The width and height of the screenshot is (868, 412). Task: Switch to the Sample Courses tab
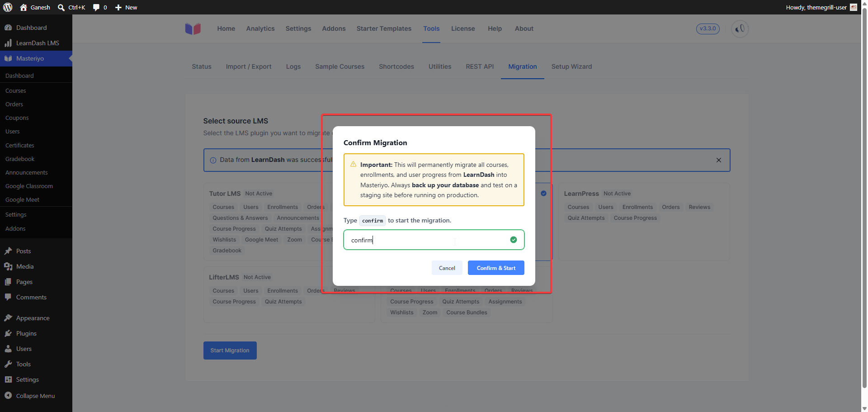click(340, 66)
